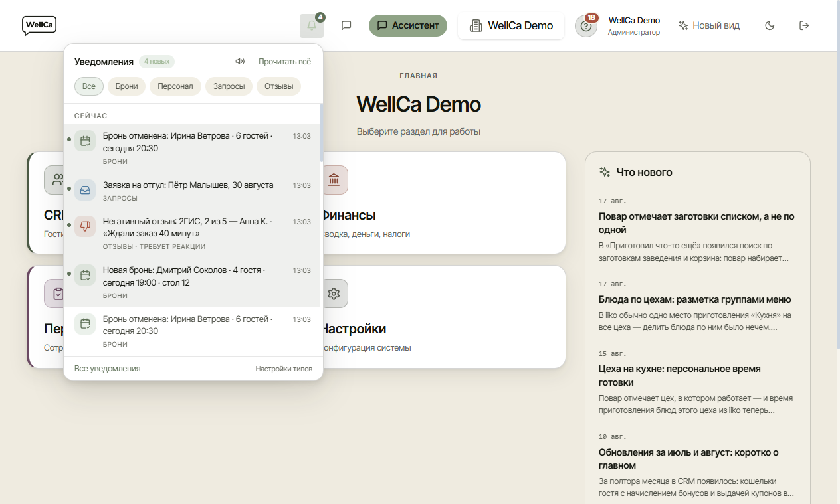Select the Все notification filter
The height and width of the screenshot is (504, 840).
coord(89,86)
